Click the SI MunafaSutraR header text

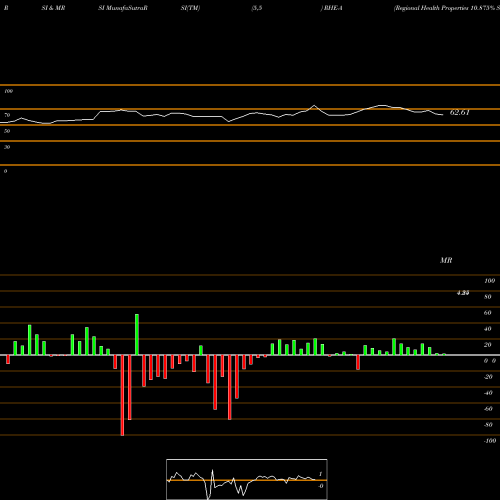click(x=123, y=8)
